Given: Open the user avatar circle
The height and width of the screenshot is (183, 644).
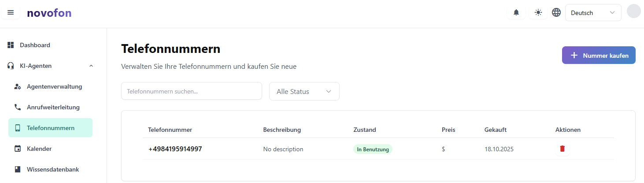Looking at the screenshot, I should click(x=633, y=11).
